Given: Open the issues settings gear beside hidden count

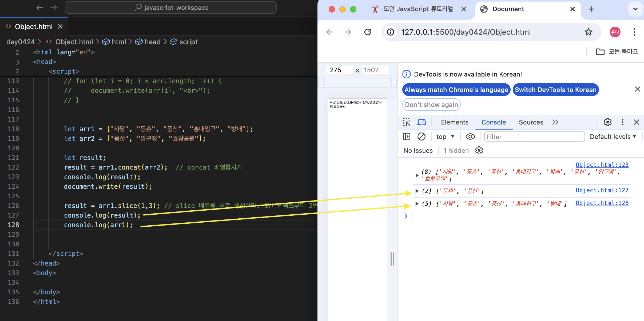Looking at the screenshot, I should tap(479, 151).
